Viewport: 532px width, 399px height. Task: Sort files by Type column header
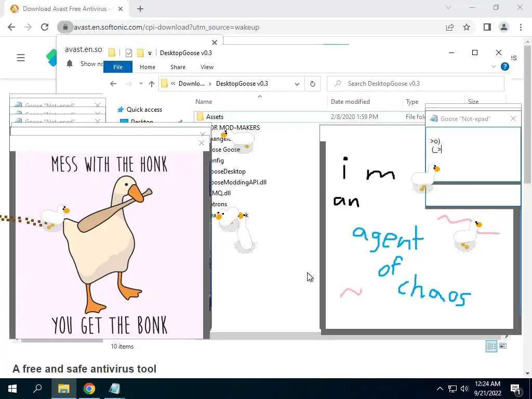tap(412, 102)
